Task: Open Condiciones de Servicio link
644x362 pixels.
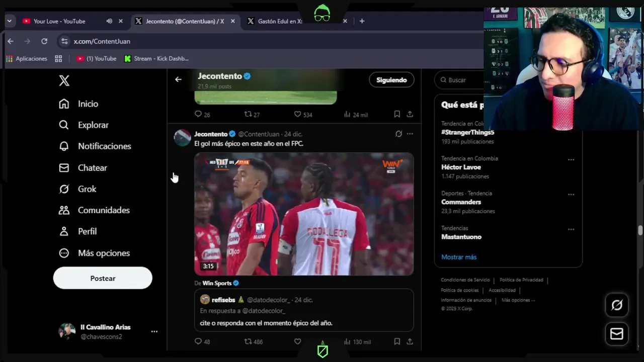Action: pyautogui.click(x=465, y=280)
